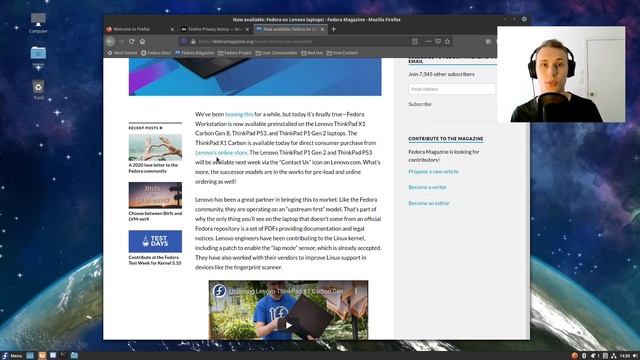Open the page actions three-dot menu

(x=428, y=41)
